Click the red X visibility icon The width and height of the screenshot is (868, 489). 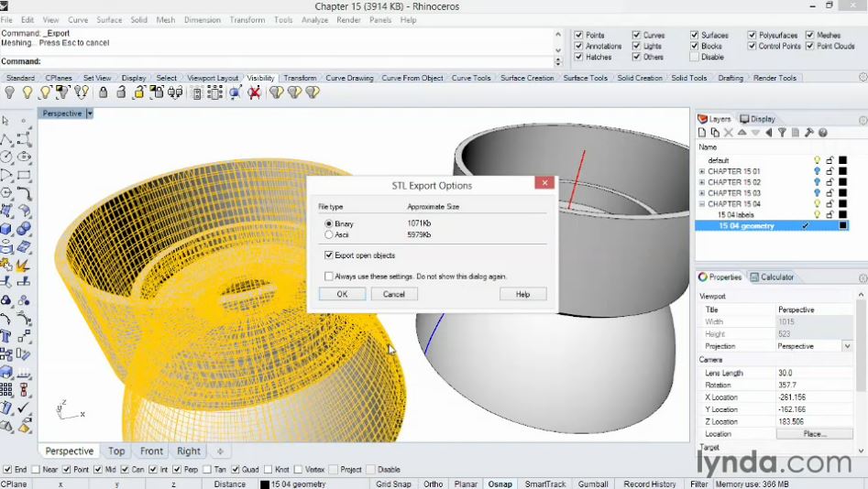coord(254,92)
